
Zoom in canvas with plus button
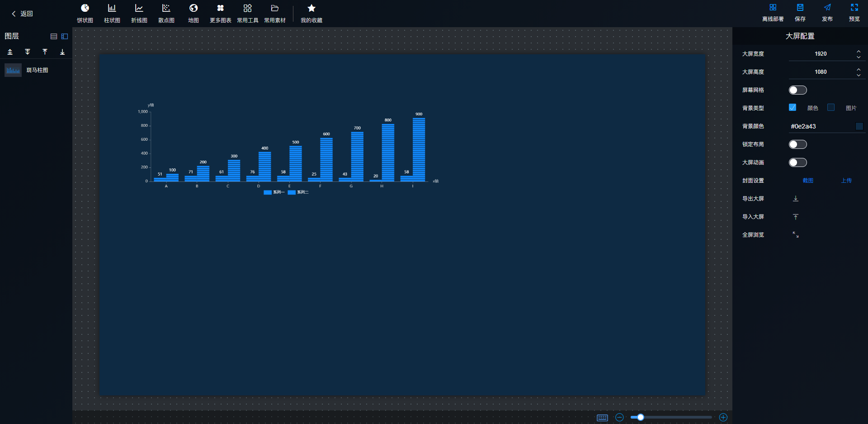pos(723,417)
